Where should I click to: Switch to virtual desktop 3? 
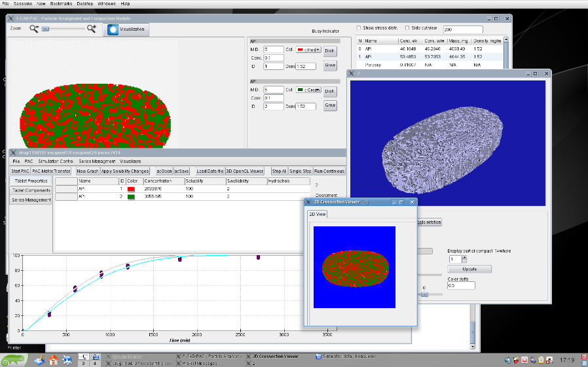pos(83,363)
